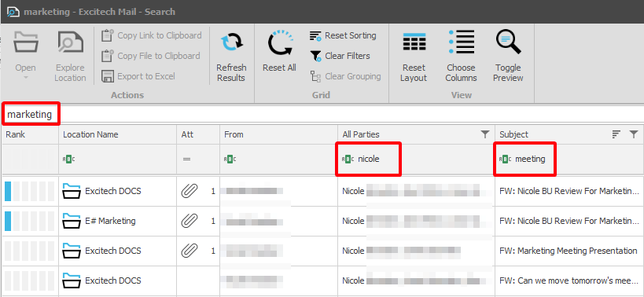This screenshot has height=297, width=644.
Task: Sort by the Rank column header
Action: pyautogui.click(x=31, y=134)
